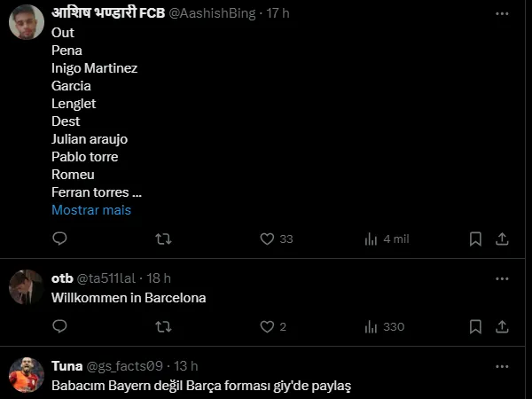Screen dimensions: 532x399
Task: Bookmark AashishBing's tweet
Action: click(x=475, y=239)
